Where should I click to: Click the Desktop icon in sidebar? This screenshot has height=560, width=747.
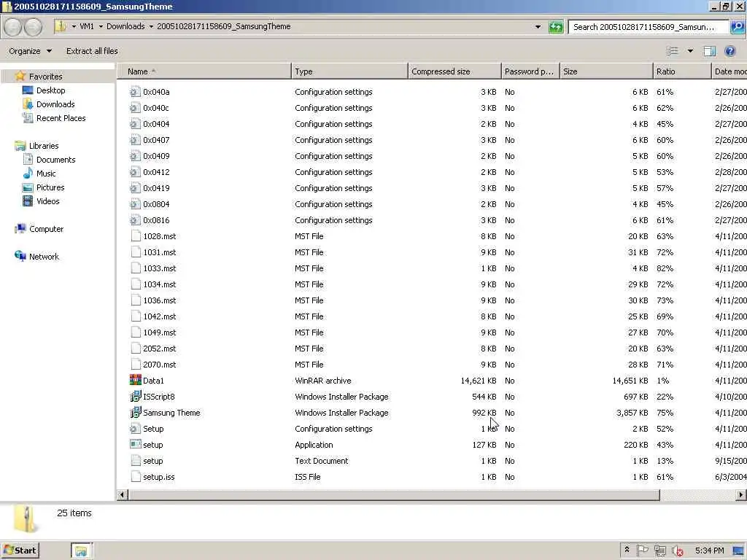click(x=28, y=90)
